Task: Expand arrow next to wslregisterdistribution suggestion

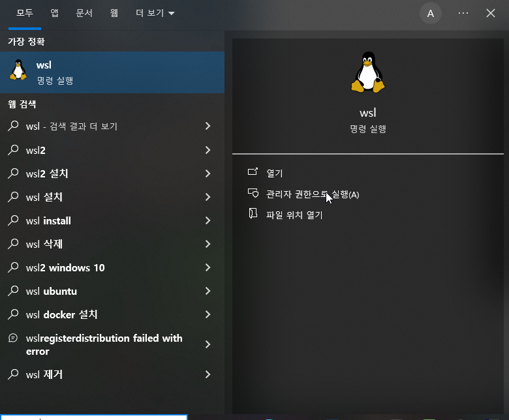Action: point(208,344)
